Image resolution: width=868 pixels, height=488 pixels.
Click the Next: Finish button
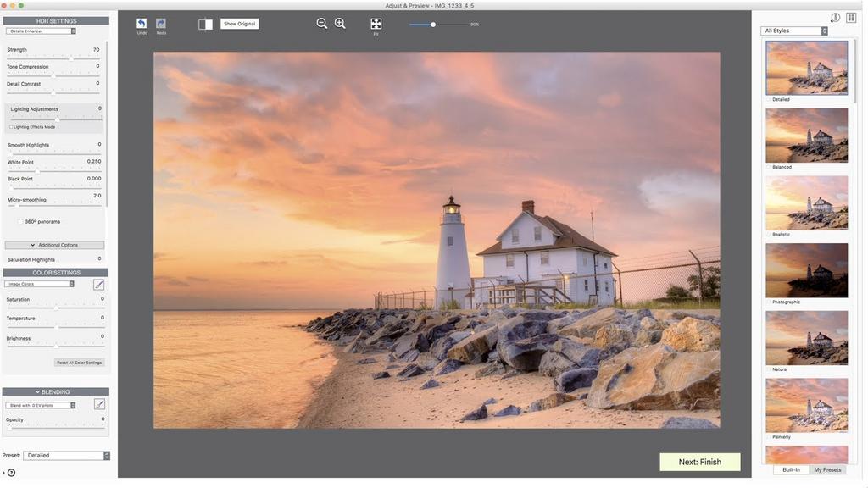[699, 462]
